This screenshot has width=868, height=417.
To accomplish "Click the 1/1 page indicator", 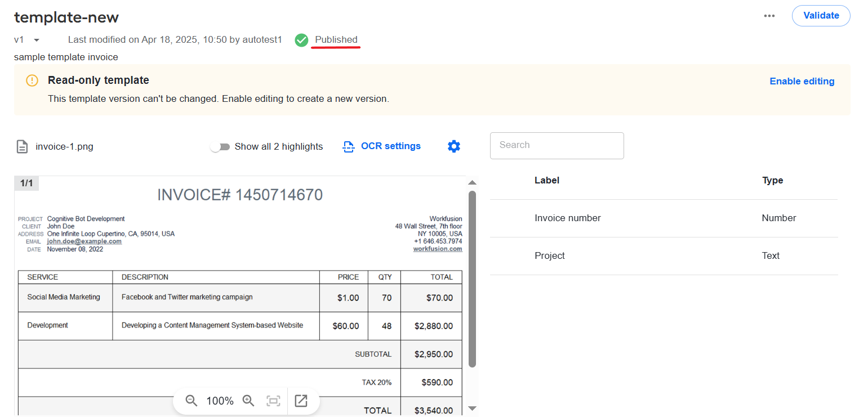I will pos(26,183).
